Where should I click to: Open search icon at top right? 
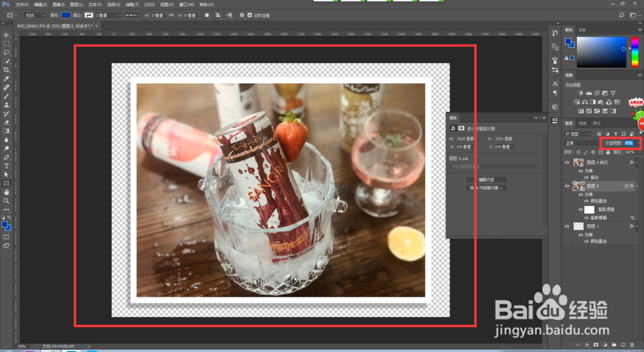pos(621,15)
